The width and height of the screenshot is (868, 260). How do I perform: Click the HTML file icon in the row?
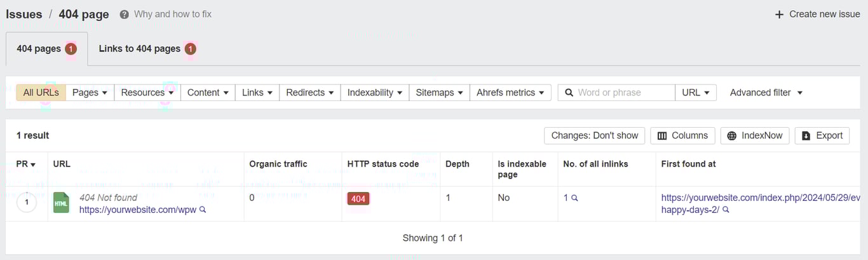61,203
